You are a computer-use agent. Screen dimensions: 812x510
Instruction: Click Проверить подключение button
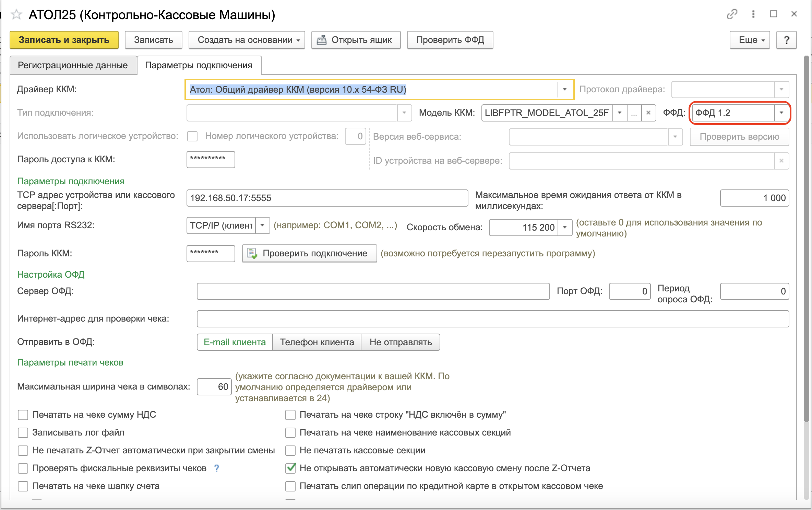[309, 253]
